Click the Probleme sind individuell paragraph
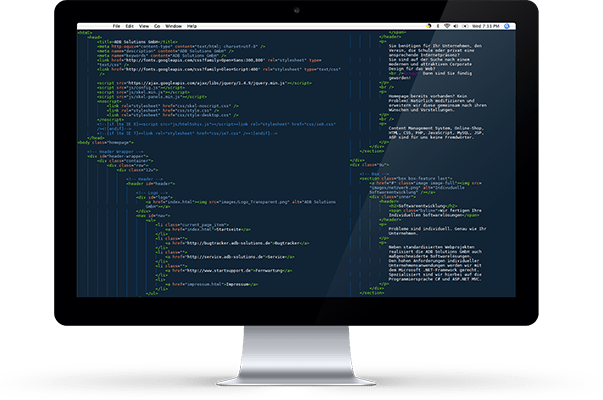The width and height of the screenshot is (603, 400). coord(437,231)
